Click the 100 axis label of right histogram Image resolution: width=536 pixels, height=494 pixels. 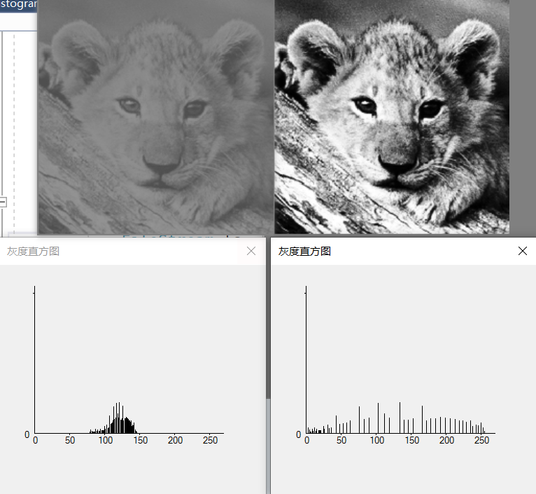point(377,440)
